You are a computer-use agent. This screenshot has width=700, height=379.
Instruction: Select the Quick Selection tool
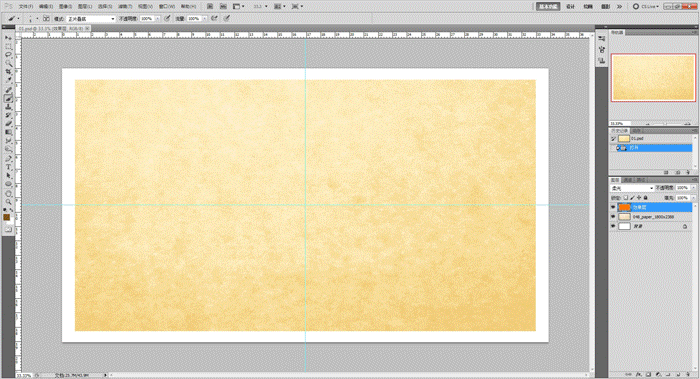(8, 63)
